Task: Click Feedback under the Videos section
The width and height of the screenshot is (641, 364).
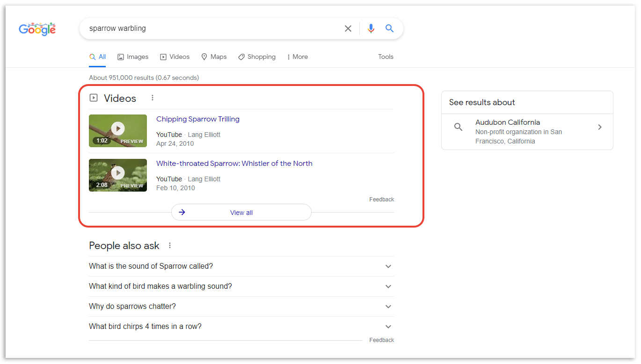Action: pos(382,199)
